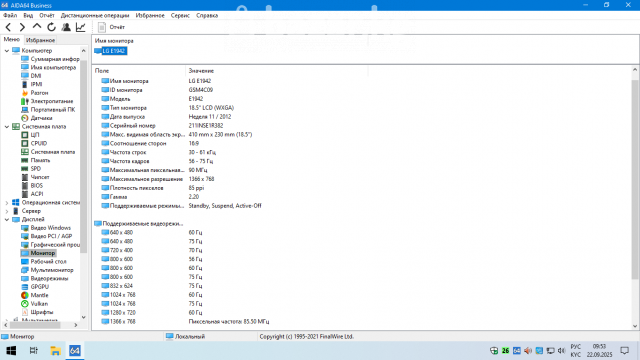This screenshot has height=360, width=640.
Task: Click the tree panel vertical scrollbar
Action: coord(84,156)
